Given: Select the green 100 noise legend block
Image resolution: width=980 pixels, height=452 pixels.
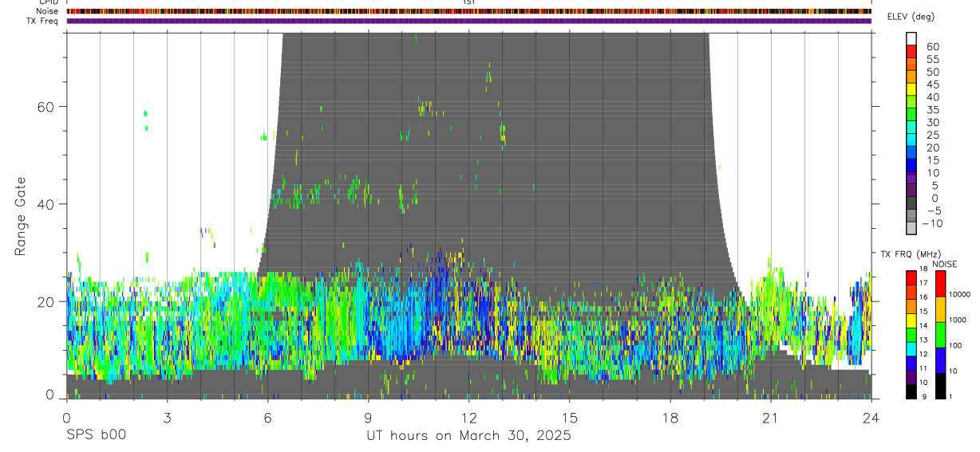Looking at the screenshot, I should point(941,335).
